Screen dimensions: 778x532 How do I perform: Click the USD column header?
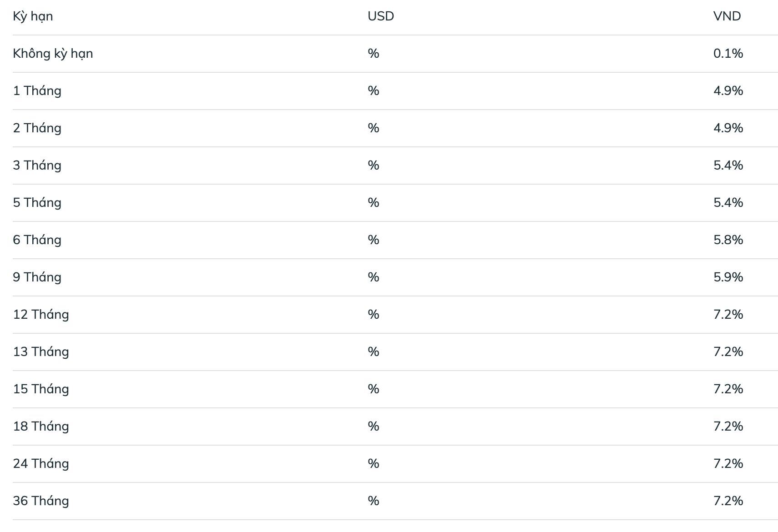[x=381, y=16]
